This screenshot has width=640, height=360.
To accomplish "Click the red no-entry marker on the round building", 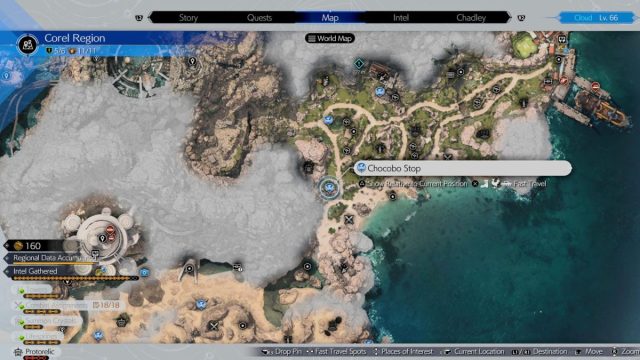I will [110, 231].
